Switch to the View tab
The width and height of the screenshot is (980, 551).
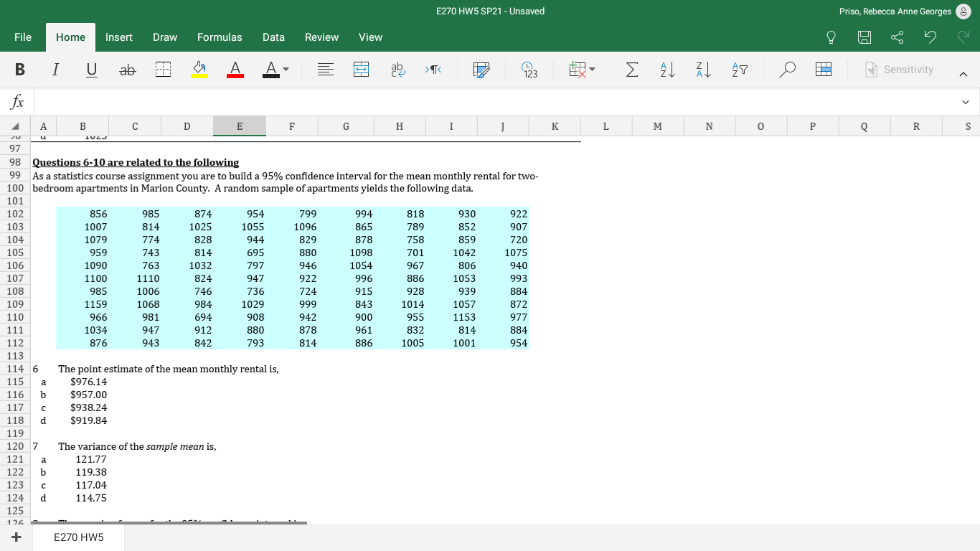pos(370,37)
